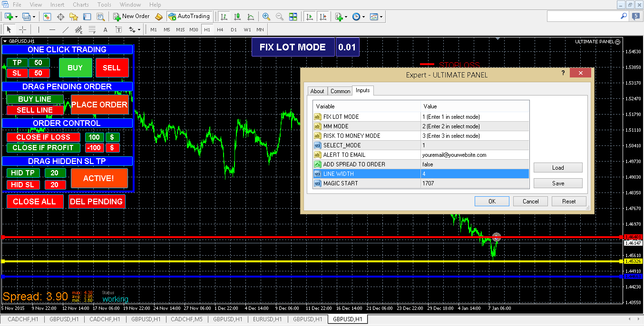Click the green BUY button on panel
The width and height of the screenshot is (644, 326).
coord(75,68)
